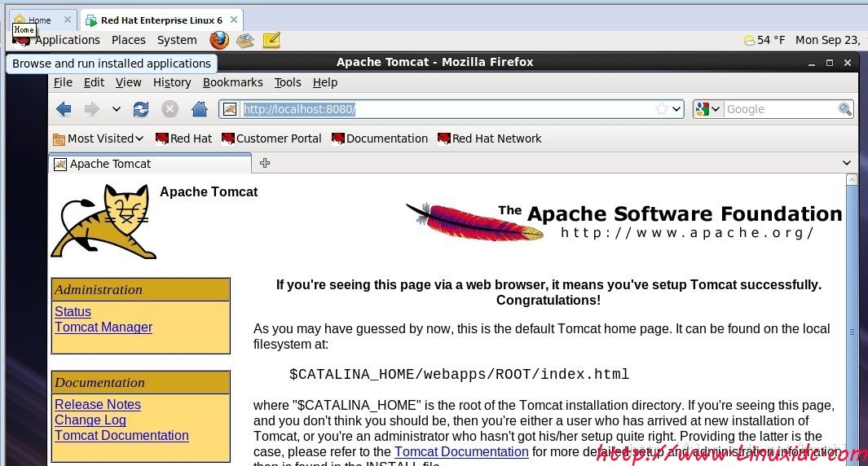Select the Apache Tomcat browser tab
Viewport: 868px width, 466px height.
[x=150, y=164]
